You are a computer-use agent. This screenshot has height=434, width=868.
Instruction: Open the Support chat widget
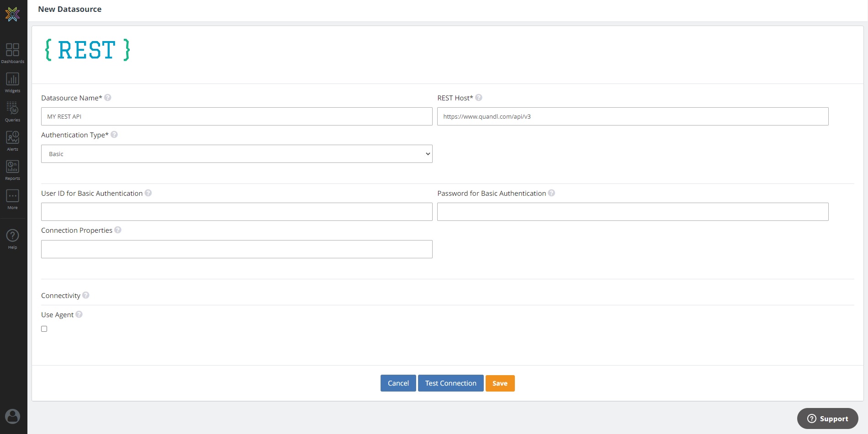coord(827,418)
